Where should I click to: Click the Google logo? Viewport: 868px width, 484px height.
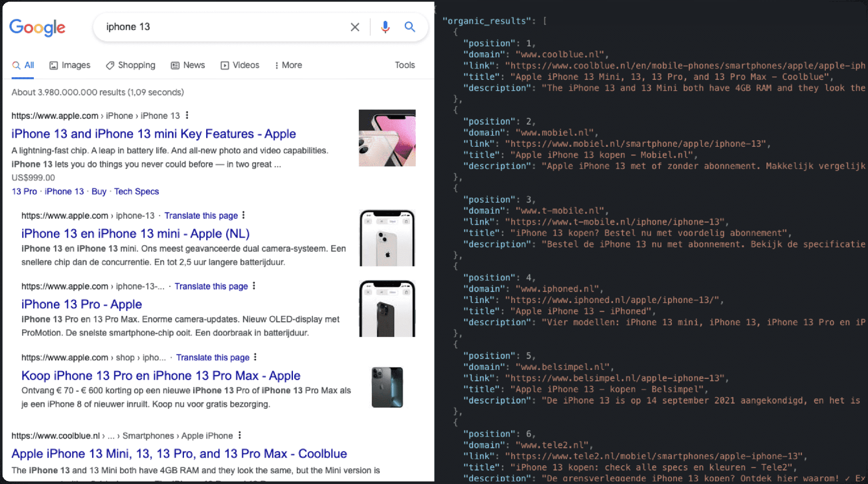[x=37, y=27]
